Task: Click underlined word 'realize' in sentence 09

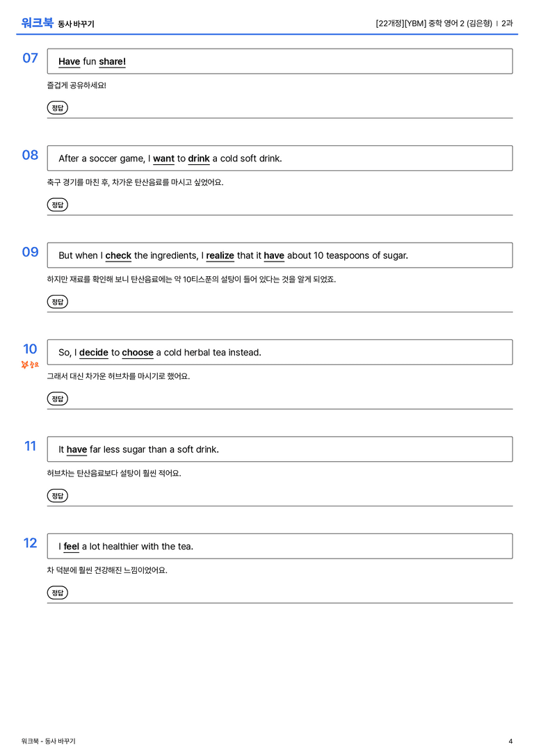Action: 220,255
